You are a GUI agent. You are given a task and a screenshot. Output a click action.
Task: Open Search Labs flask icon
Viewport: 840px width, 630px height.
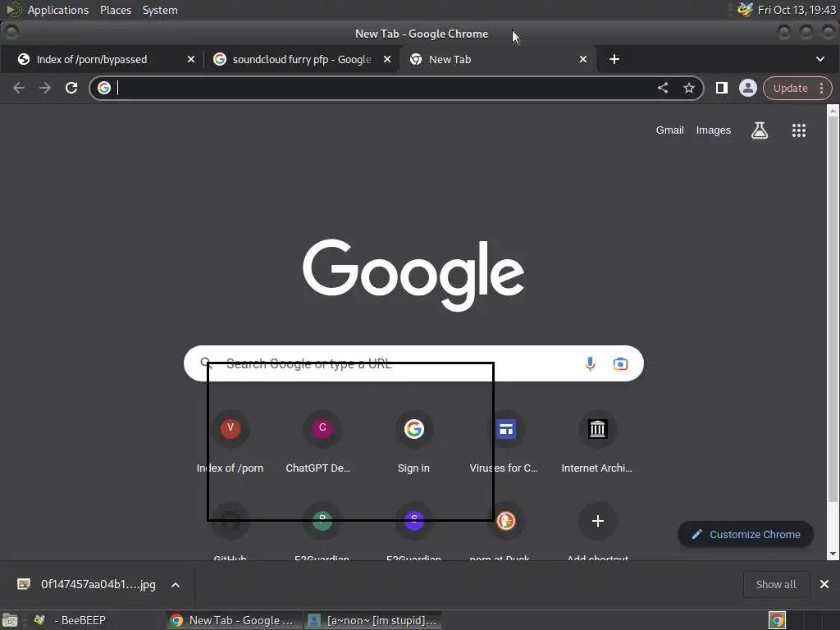pyautogui.click(x=760, y=130)
